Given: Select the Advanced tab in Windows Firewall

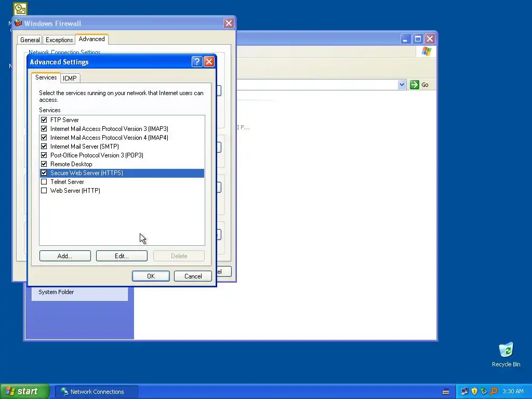Looking at the screenshot, I should coord(91,39).
